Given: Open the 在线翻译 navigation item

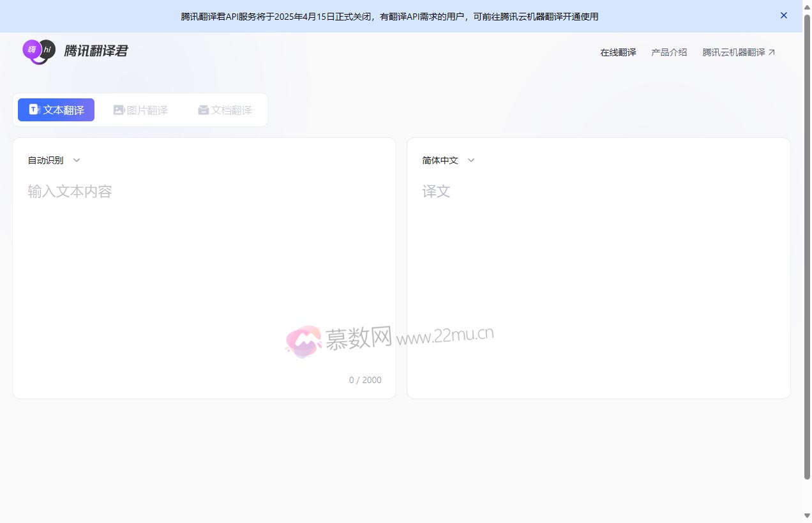Looking at the screenshot, I should click(x=617, y=52).
